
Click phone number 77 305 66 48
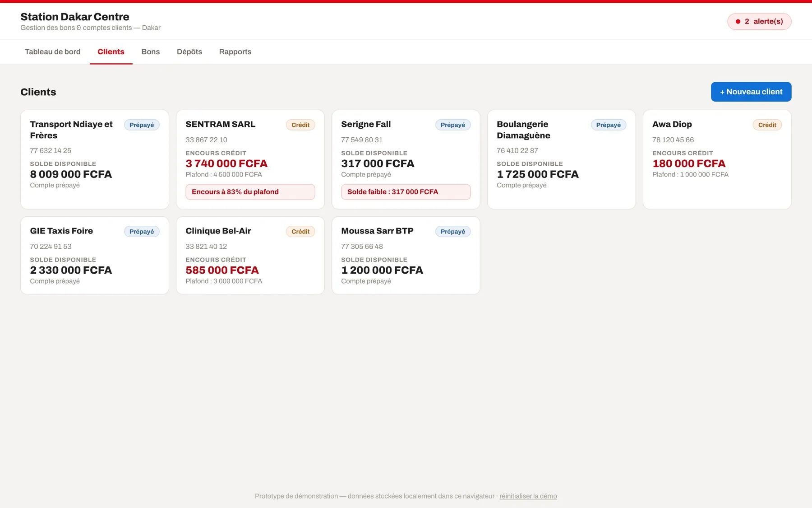(x=362, y=247)
